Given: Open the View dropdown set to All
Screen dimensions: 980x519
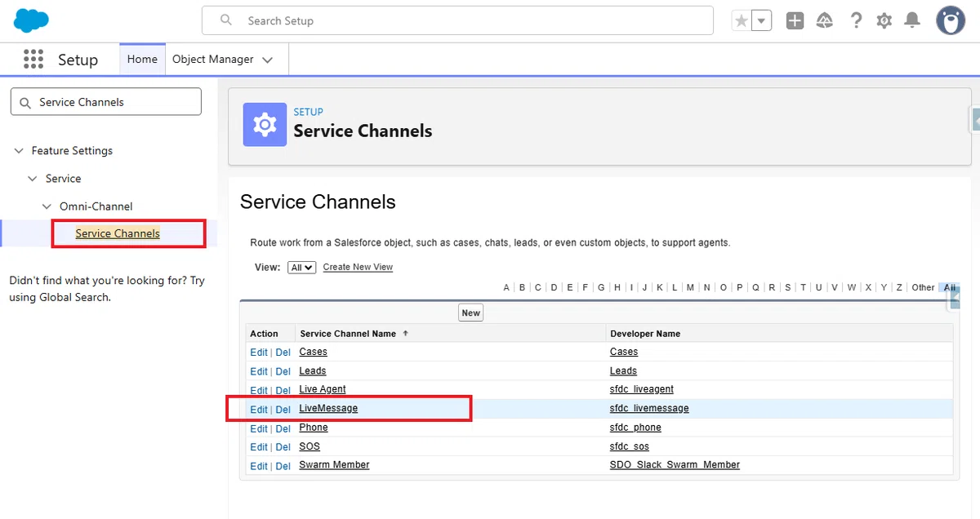Looking at the screenshot, I should (x=302, y=267).
